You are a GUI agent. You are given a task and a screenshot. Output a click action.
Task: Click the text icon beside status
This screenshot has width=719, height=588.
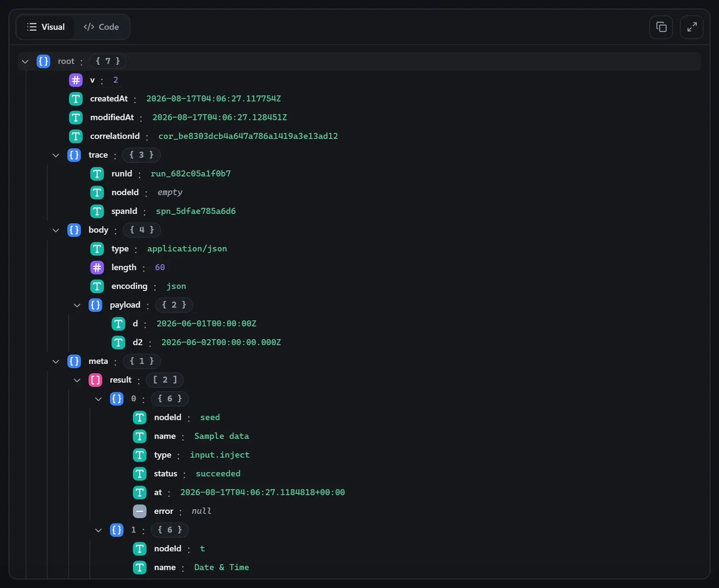click(140, 474)
